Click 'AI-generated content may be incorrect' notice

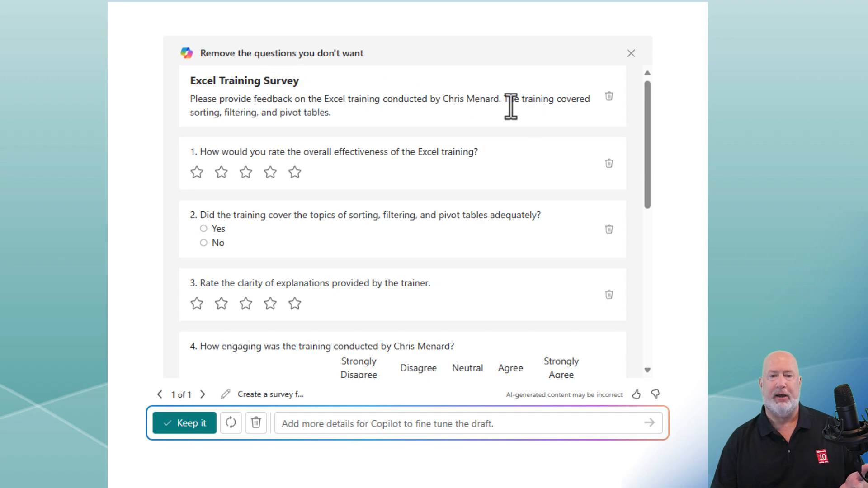click(x=564, y=395)
